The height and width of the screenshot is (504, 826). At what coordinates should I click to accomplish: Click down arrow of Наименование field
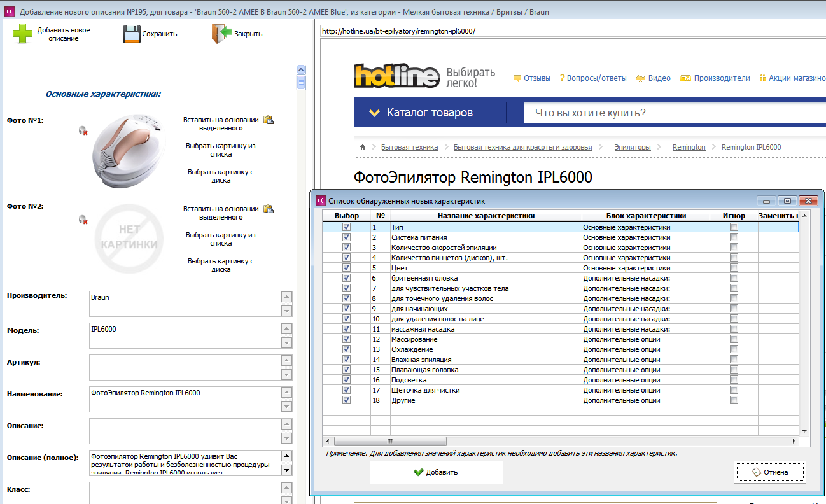click(287, 406)
